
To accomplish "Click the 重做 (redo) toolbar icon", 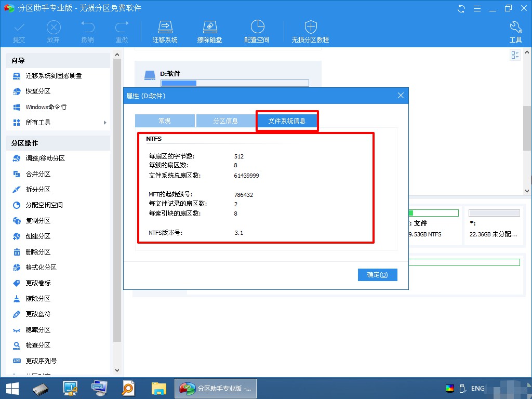I will click(122, 28).
